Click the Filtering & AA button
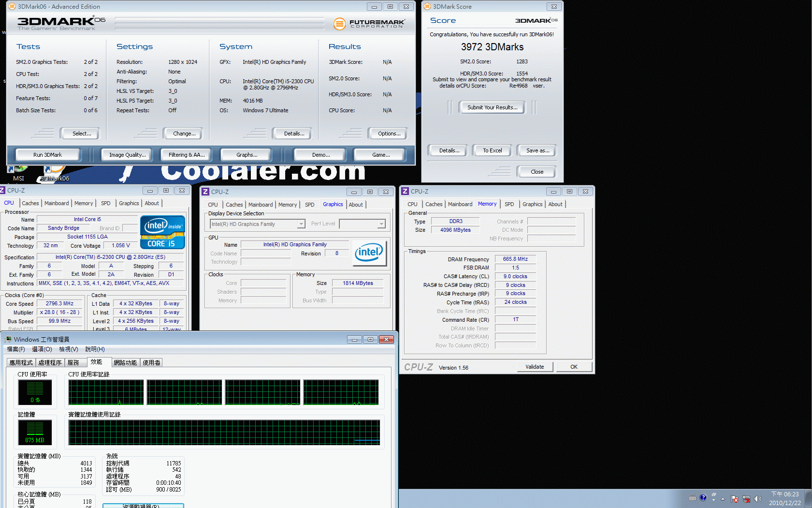Screen dimensions: 812x508 tap(187, 155)
